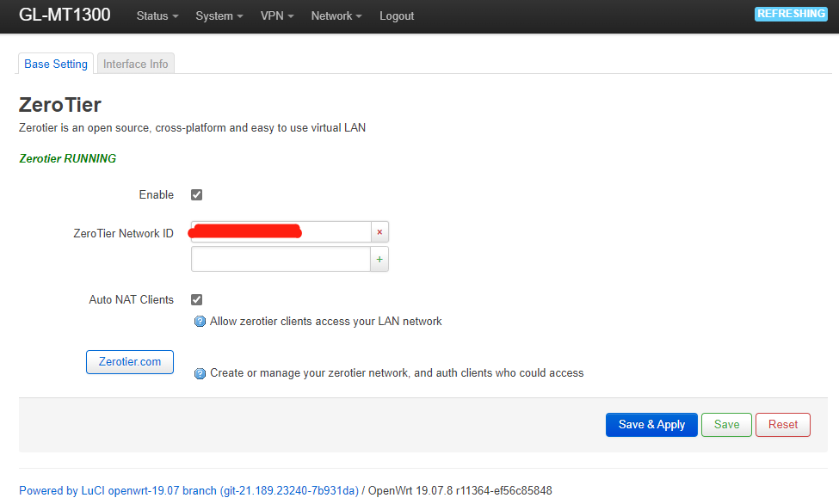Select the Base Setting tab
Screen dimensions: 839x504
(56, 65)
